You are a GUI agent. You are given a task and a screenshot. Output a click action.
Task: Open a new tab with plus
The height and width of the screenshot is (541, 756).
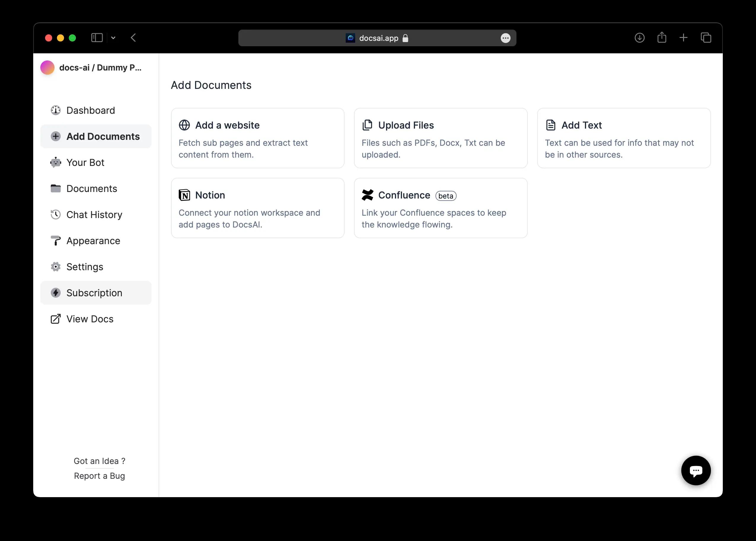coord(683,38)
